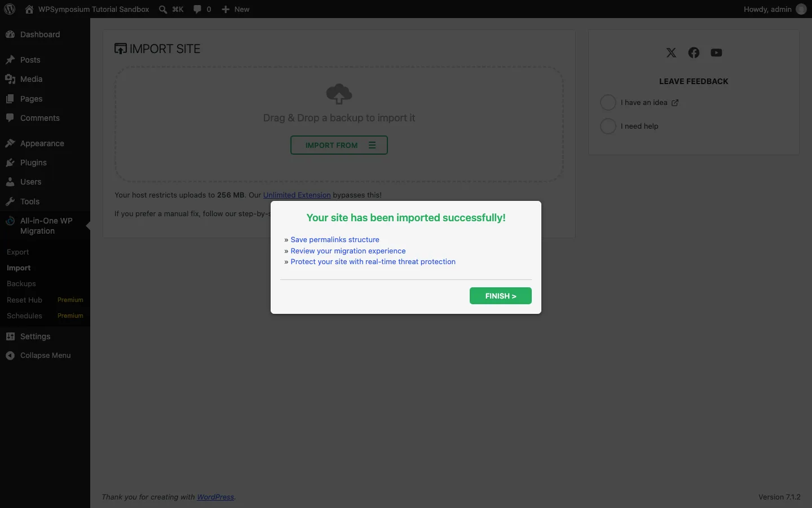Click the 'Howdy, admin' account text

pyautogui.click(x=767, y=9)
